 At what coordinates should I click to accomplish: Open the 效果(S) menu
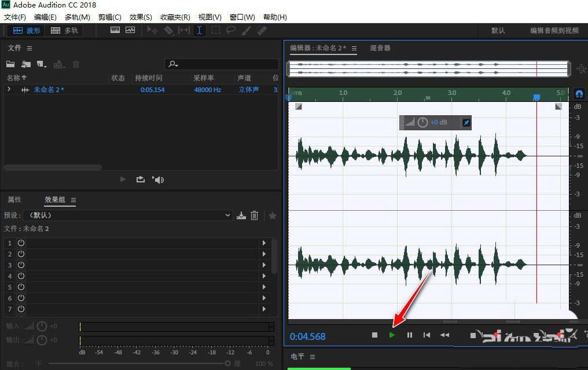pyautogui.click(x=141, y=17)
